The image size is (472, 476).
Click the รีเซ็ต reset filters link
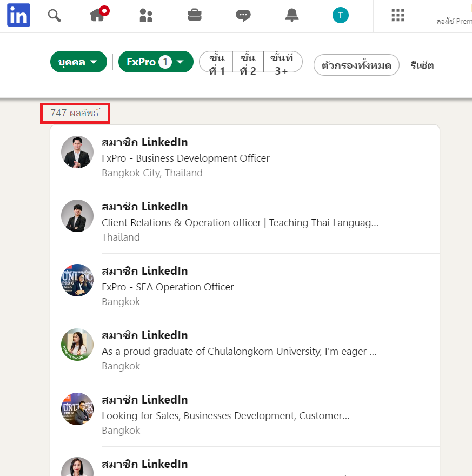click(x=422, y=65)
